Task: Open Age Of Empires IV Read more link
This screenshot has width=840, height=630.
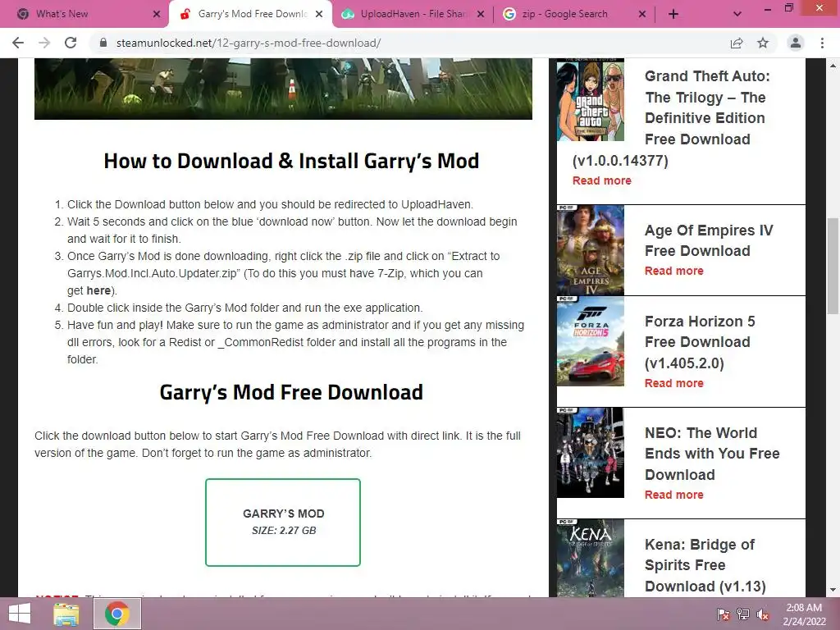Action: pos(674,271)
